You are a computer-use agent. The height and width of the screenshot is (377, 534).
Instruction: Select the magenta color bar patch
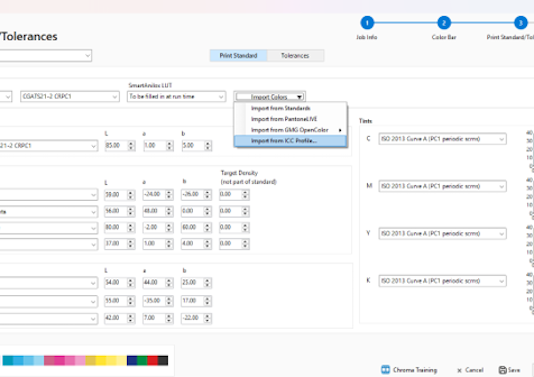60,361
